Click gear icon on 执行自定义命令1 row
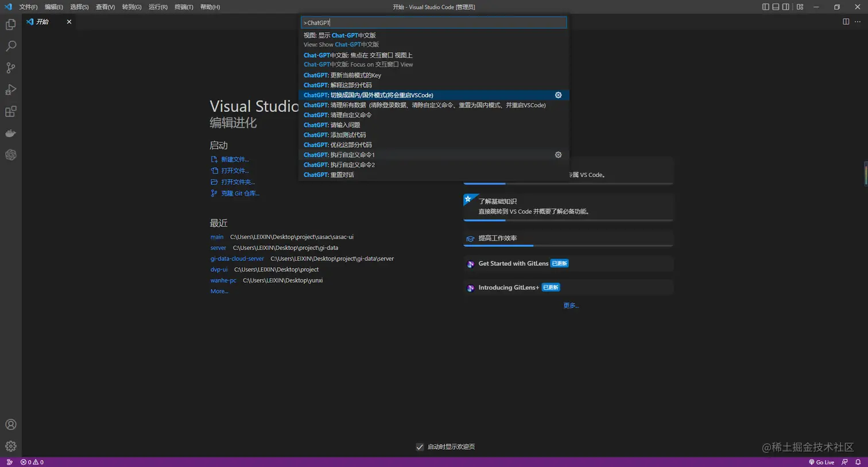Viewport: 868px width, 467px height. pyautogui.click(x=558, y=155)
